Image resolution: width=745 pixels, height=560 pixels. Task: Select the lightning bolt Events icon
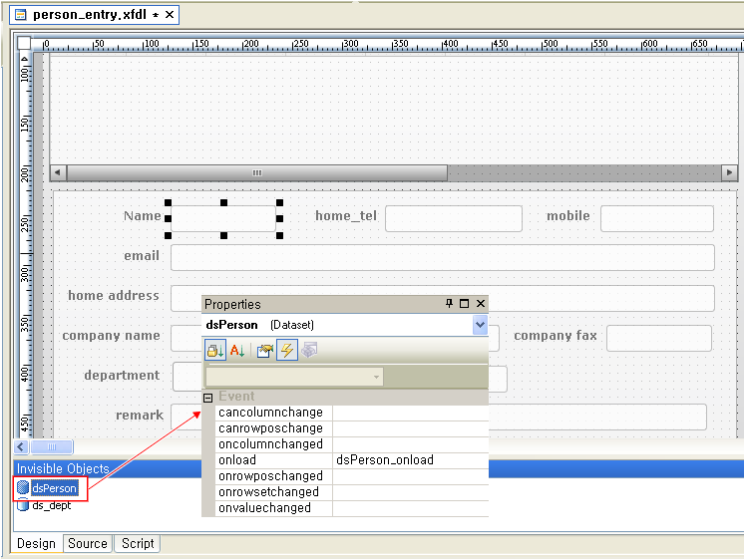[x=287, y=350]
